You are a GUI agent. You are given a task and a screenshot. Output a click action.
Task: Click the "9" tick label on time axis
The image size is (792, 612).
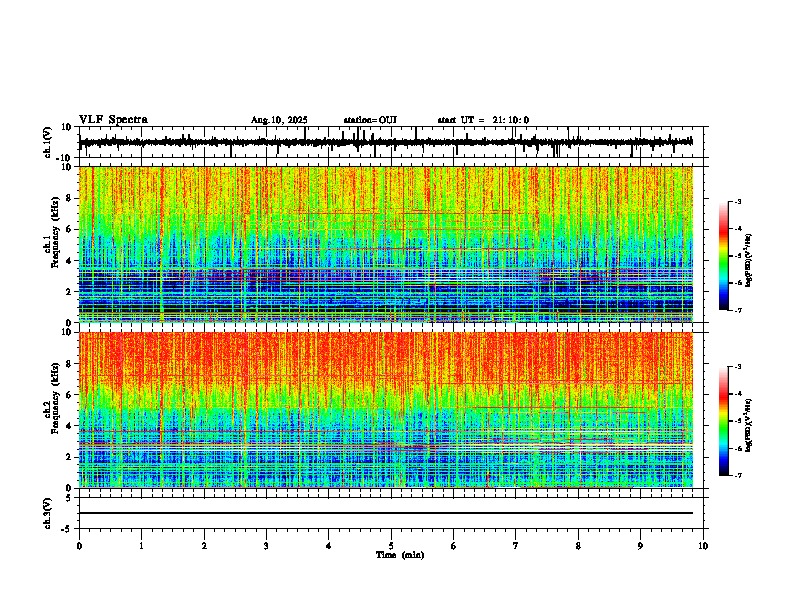coord(640,546)
